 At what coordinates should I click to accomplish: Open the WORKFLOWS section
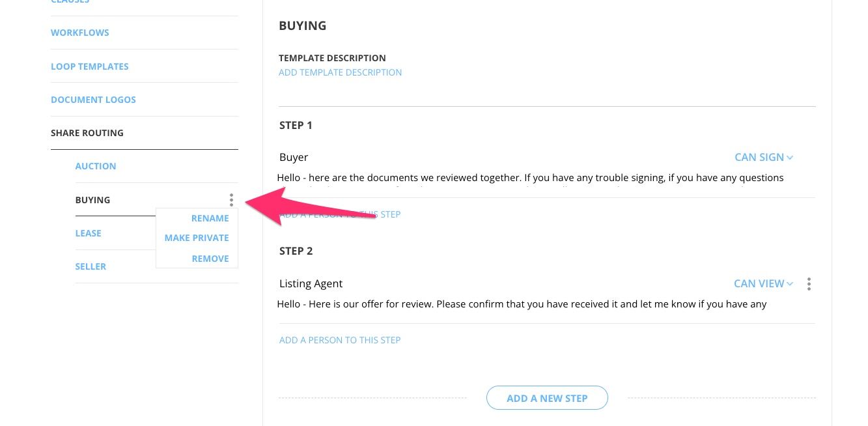(x=79, y=32)
